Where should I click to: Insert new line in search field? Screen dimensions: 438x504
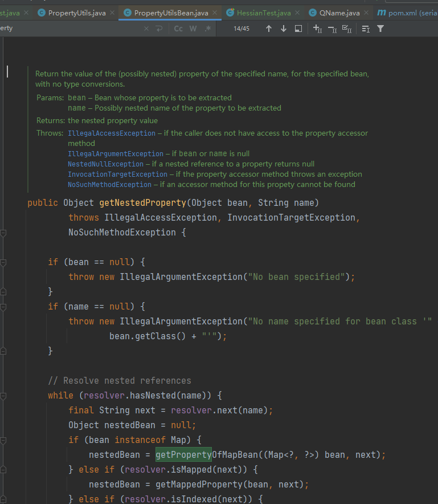pyautogui.click(x=159, y=29)
